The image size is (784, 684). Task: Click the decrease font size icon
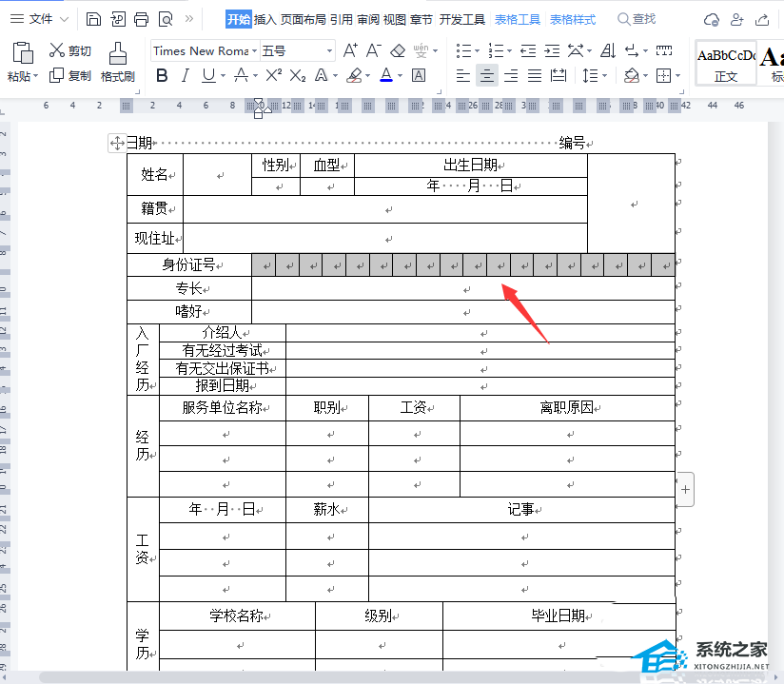click(374, 50)
